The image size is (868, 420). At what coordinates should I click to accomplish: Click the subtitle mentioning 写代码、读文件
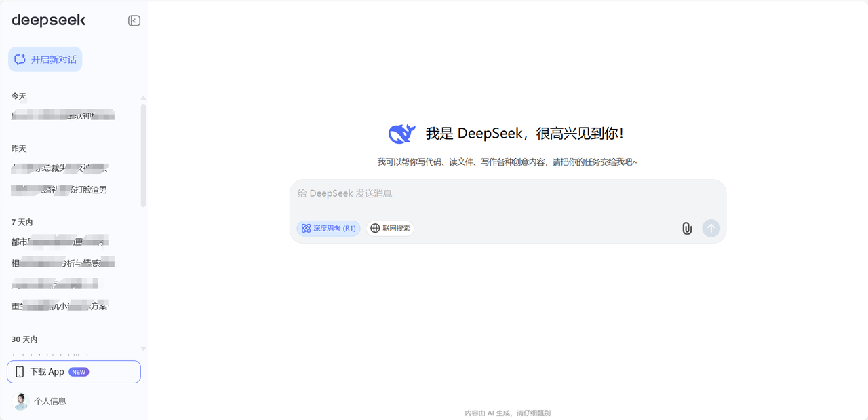(x=508, y=162)
